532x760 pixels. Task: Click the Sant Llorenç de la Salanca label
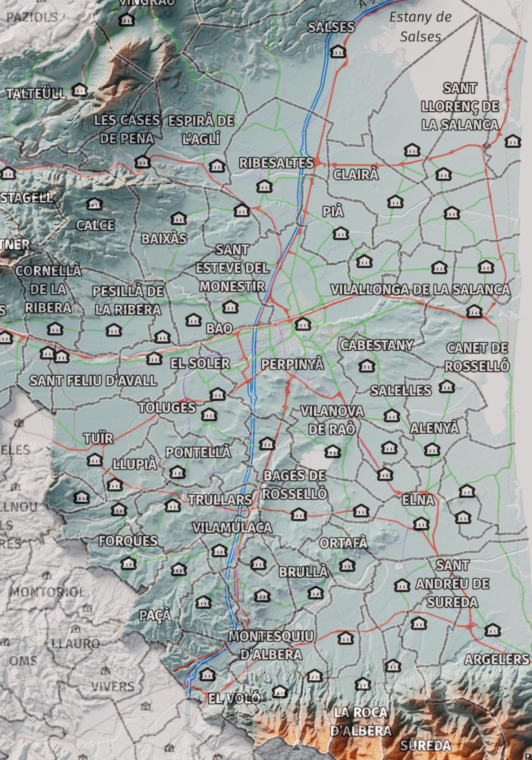tap(460, 106)
